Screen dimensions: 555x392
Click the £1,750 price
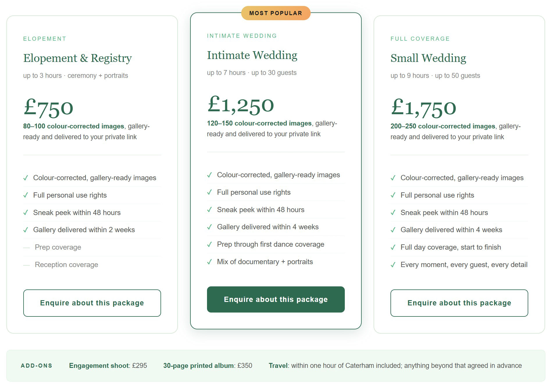(x=423, y=108)
